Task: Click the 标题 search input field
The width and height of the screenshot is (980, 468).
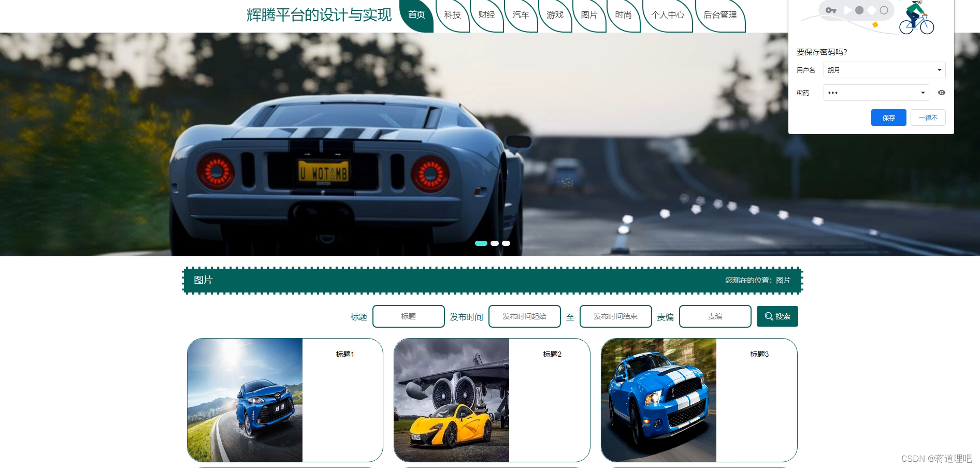Action: pos(409,316)
